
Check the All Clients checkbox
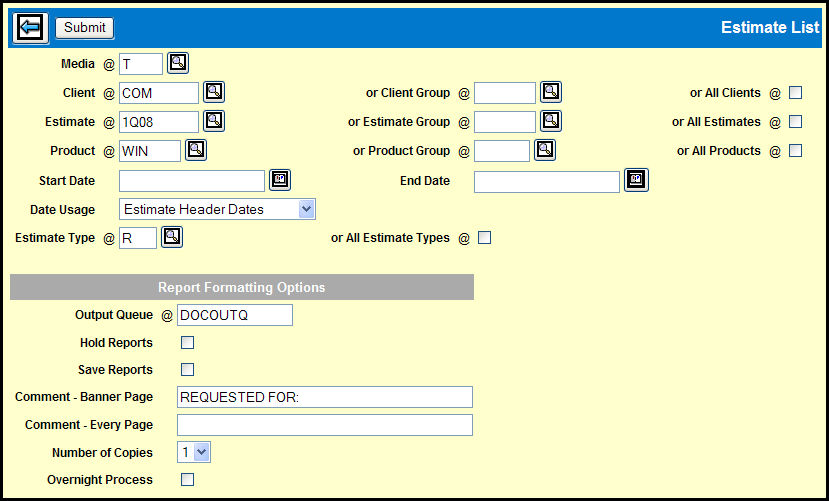(x=796, y=93)
